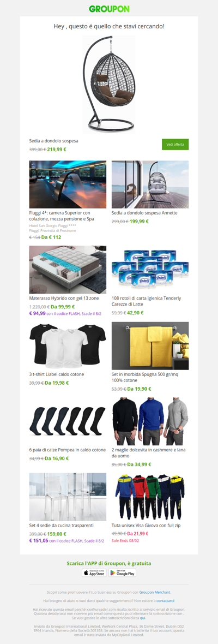This screenshot has width=218, height=644.
Task: Select the Liabel t-shirts product picture
Action: (x=68, y=346)
